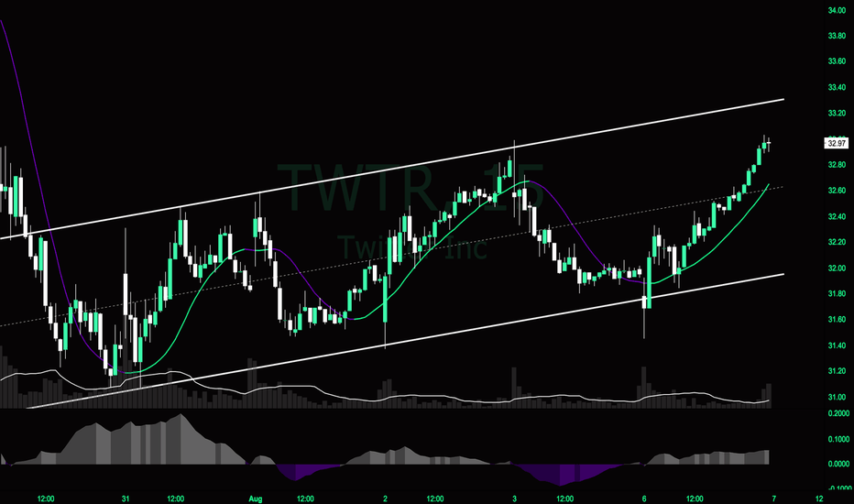Select the 34.00 price axis label
The width and height of the screenshot is (854, 504).
click(x=837, y=10)
